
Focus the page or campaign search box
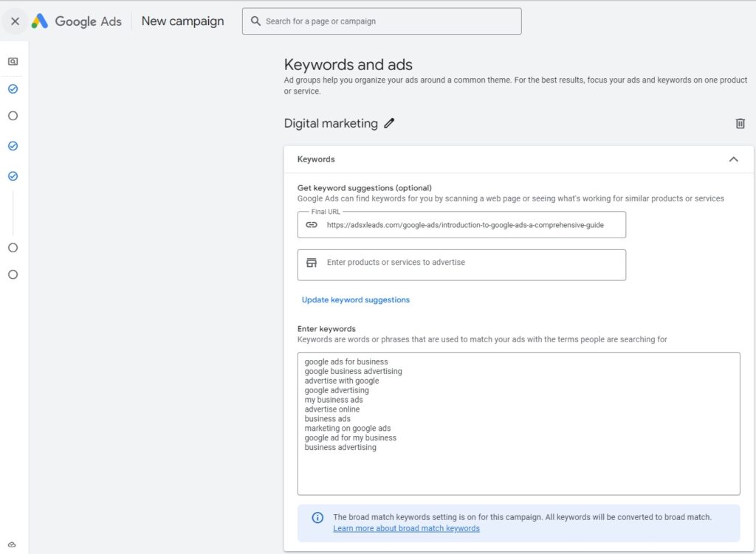[x=382, y=21]
